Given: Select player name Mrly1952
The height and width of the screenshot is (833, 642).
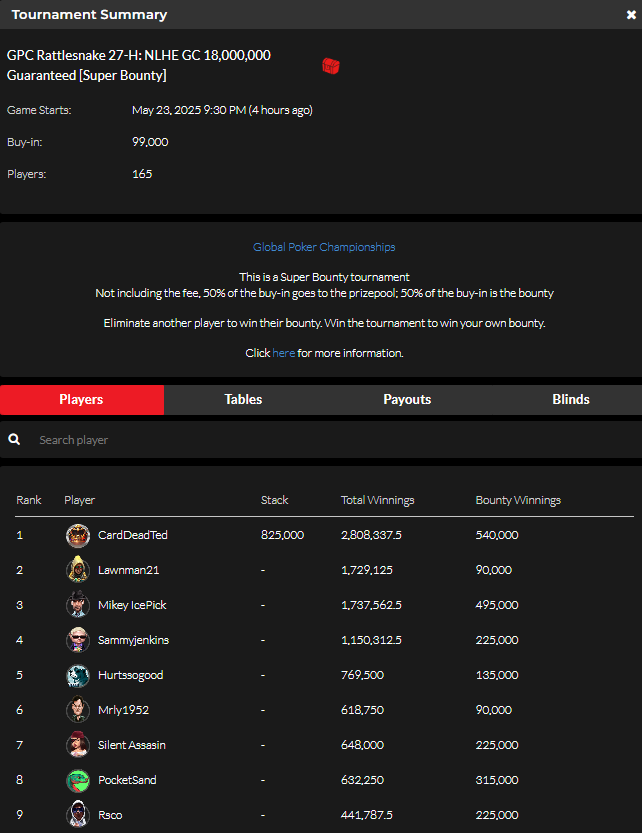Looking at the screenshot, I should (123, 710).
